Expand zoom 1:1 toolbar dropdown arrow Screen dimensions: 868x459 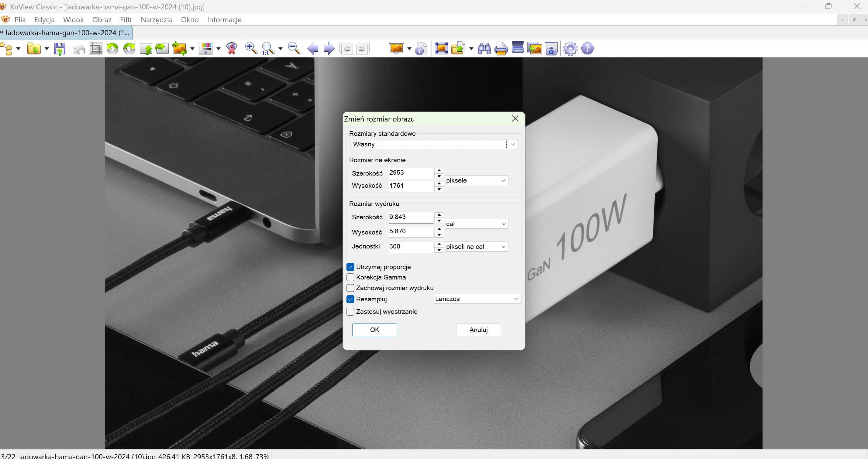point(280,49)
